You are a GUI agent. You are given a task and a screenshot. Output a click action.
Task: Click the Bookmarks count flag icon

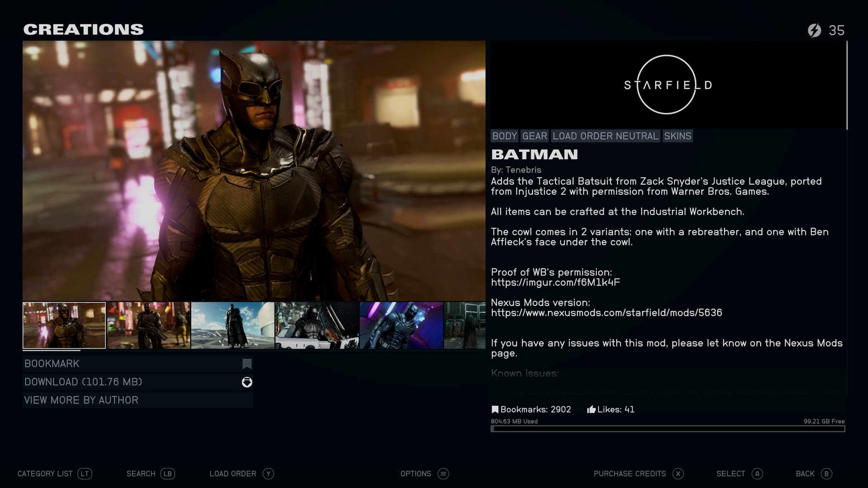[495, 409]
